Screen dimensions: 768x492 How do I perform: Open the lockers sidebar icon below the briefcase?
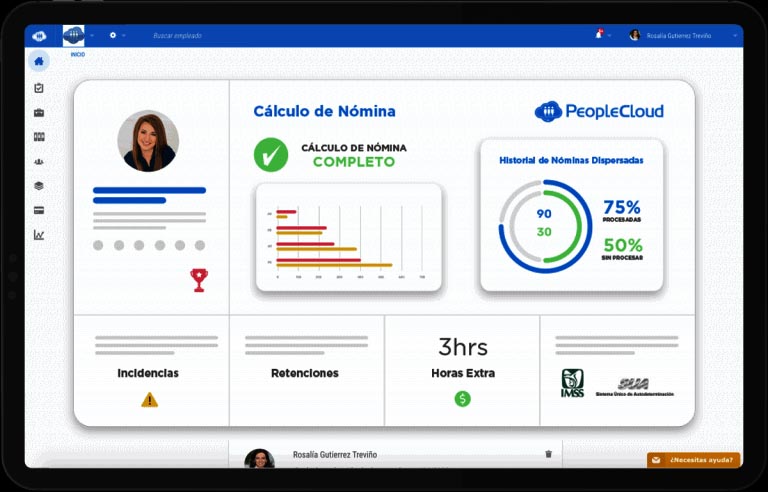click(x=39, y=137)
